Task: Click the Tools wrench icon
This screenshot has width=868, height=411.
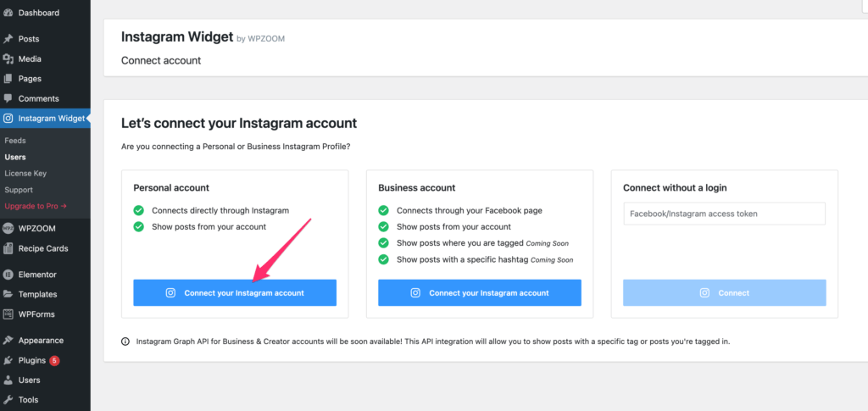Action: pyautogui.click(x=8, y=400)
